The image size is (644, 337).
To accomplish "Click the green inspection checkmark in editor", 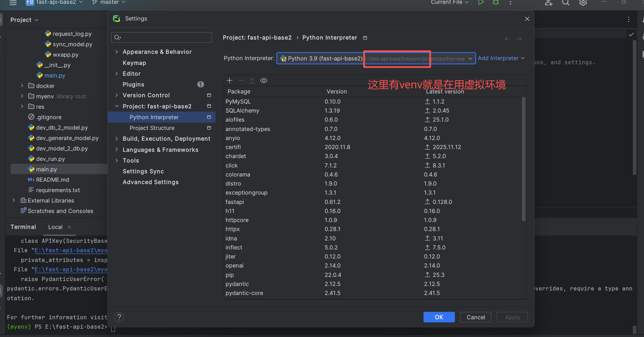I will (631, 34).
